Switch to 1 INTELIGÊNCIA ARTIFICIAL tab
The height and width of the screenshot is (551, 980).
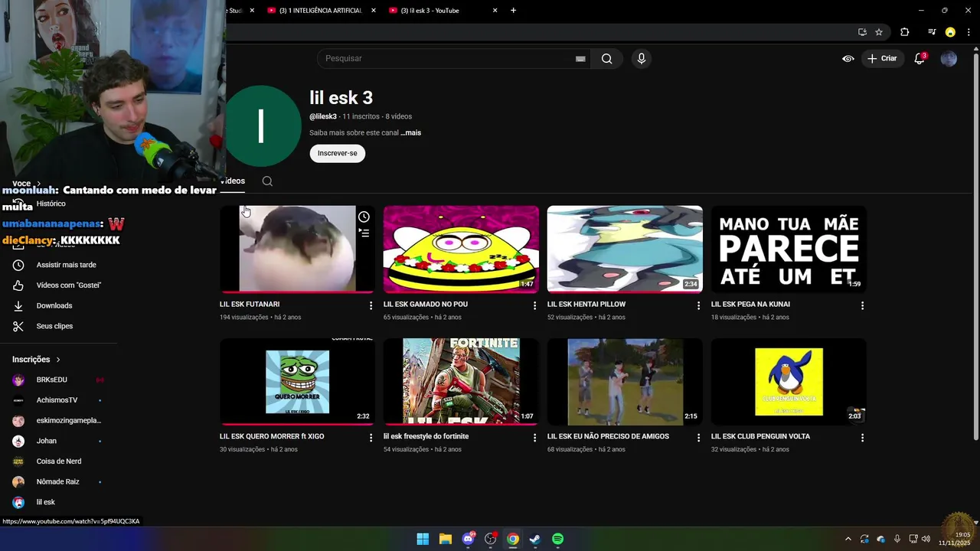click(x=321, y=11)
